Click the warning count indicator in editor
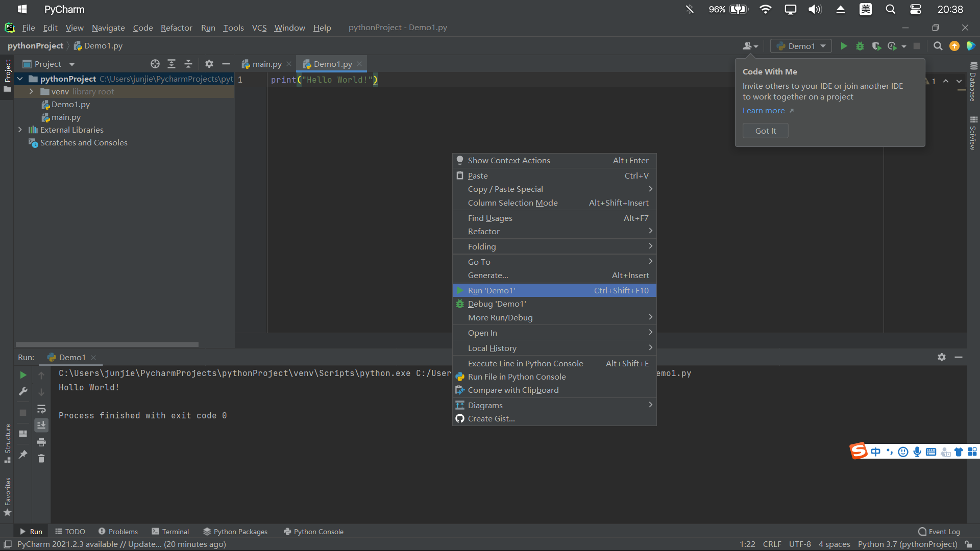980x551 pixels. [x=930, y=81]
